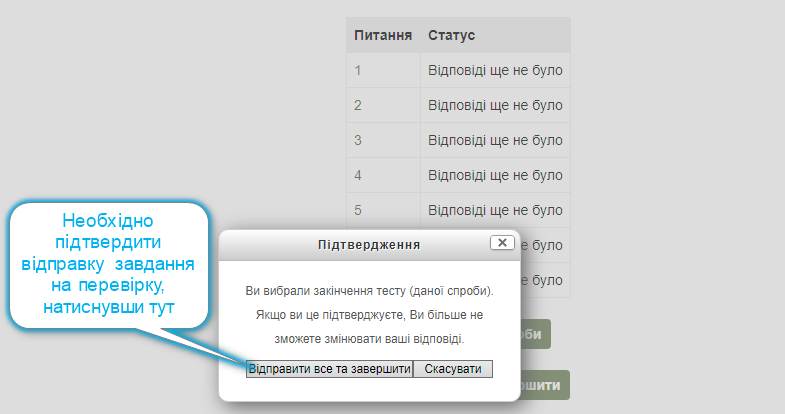The width and height of the screenshot is (785, 414).
Task: Click the line 'зможете змінювати ваші відповіді'
Action: (369, 339)
